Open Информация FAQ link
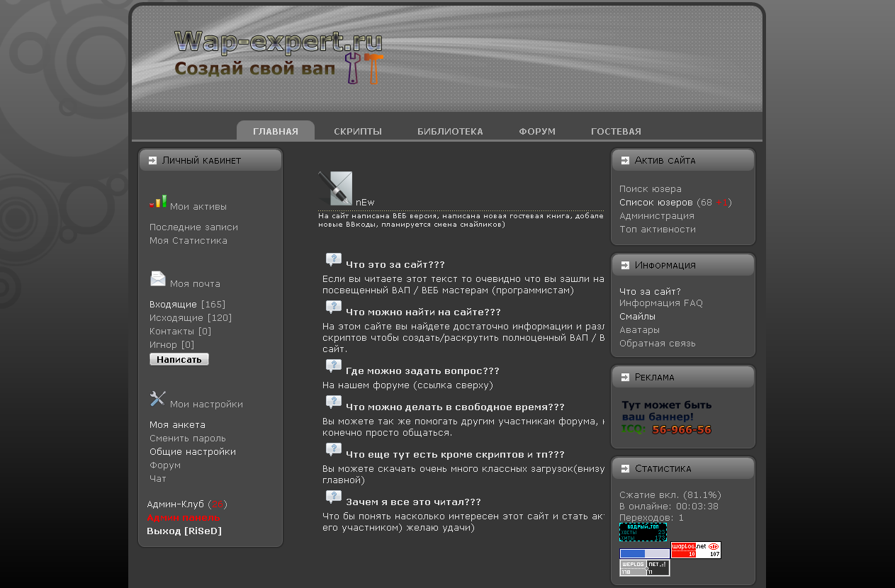Viewport: 895px width, 588px height. point(661,303)
